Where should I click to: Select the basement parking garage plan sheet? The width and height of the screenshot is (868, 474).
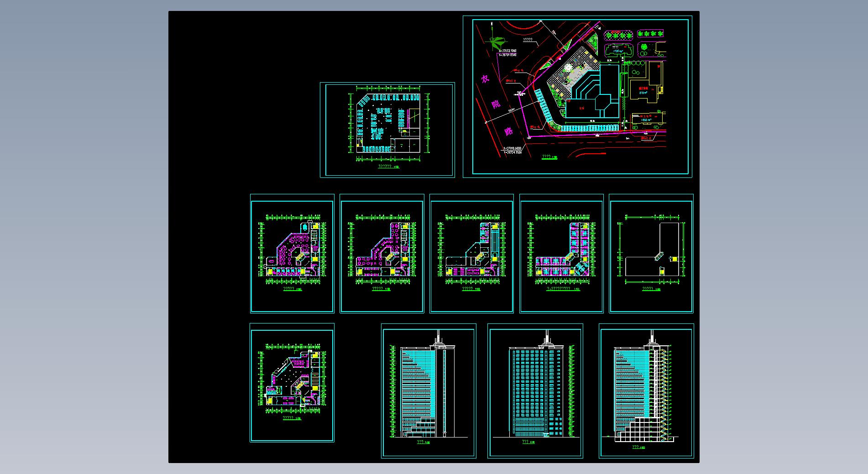[x=387, y=130]
